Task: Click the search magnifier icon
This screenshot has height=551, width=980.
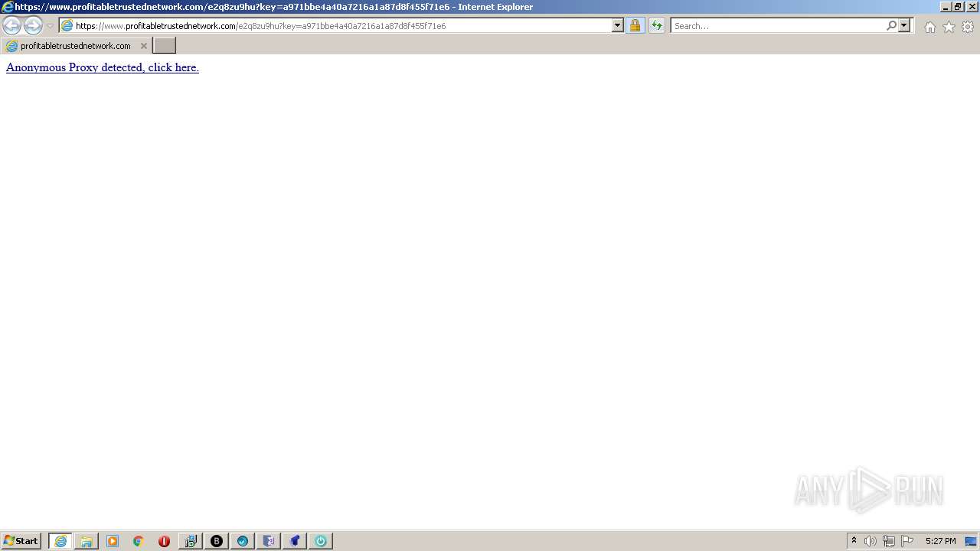Action: coord(891,25)
